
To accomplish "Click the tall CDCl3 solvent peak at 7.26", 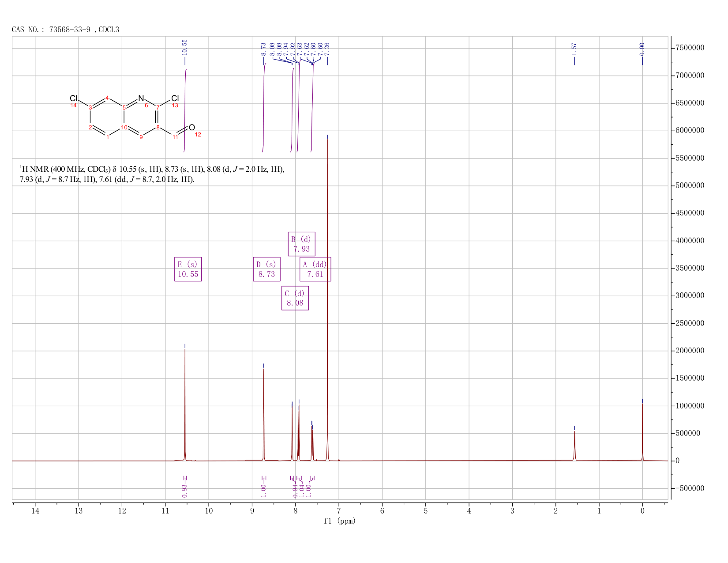I will (x=327, y=300).
